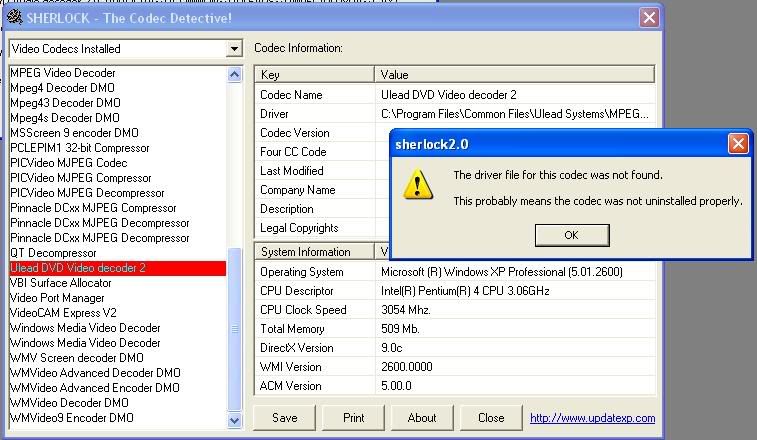Image resolution: width=757 pixels, height=440 pixels.
Task: Select VideoCAM Express V2 codec
Action: [x=65, y=313]
